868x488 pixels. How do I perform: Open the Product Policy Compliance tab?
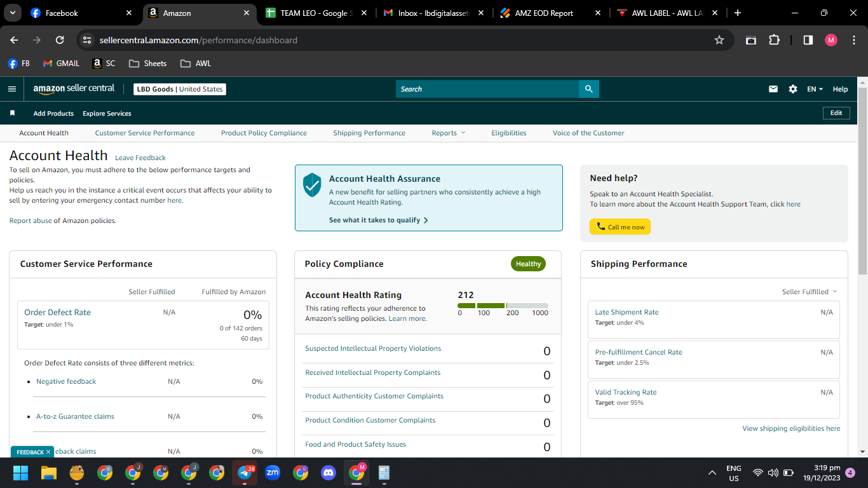pos(264,133)
